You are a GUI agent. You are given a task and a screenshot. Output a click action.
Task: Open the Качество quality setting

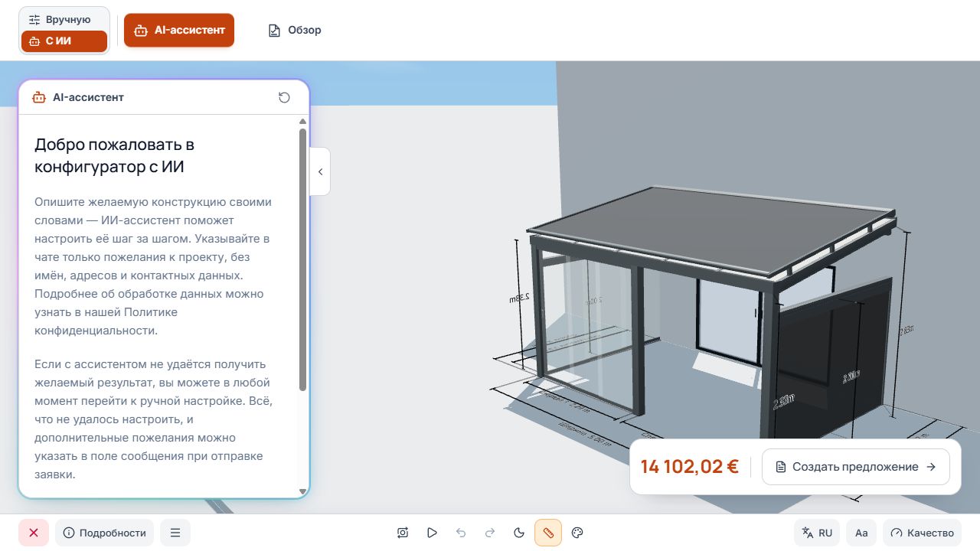click(922, 533)
